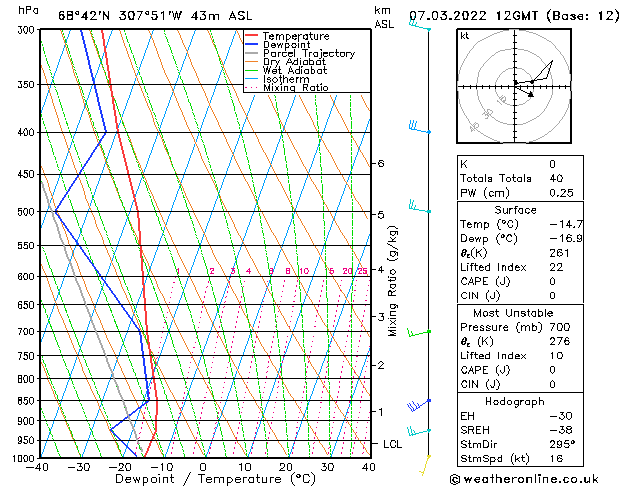Click the green wind barb at 700 hPa
The width and height of the screenshot is (629, 486).
(x=419, y=332)
